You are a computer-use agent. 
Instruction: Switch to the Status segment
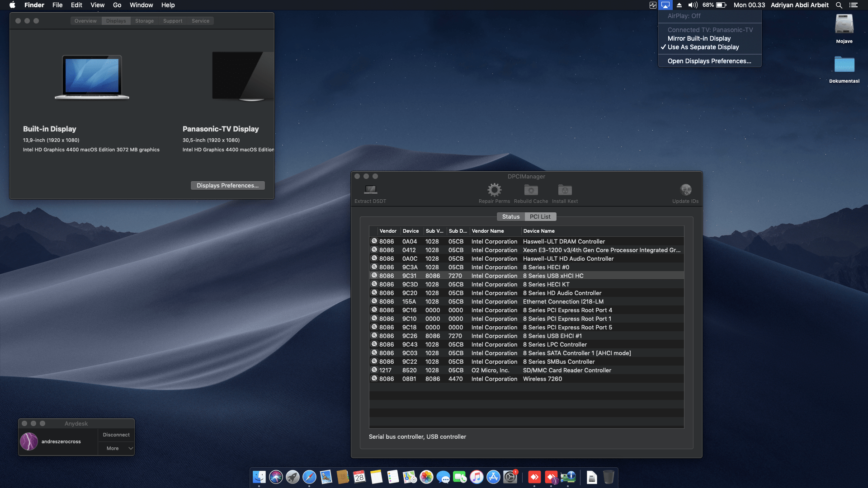click(x=510, y=217)
